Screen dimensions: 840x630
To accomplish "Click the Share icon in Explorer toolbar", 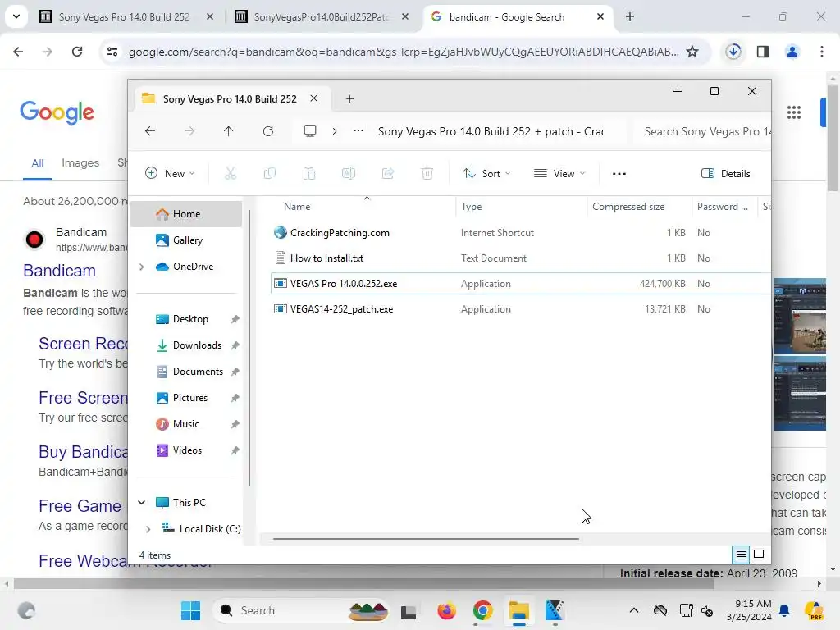I will coord(388,173).
